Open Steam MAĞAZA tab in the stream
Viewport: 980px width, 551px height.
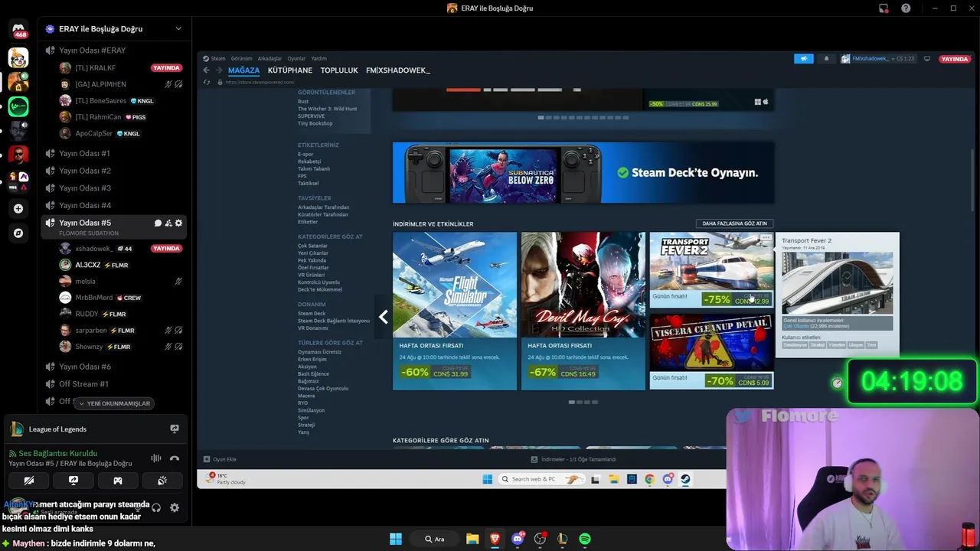[243, 70]
